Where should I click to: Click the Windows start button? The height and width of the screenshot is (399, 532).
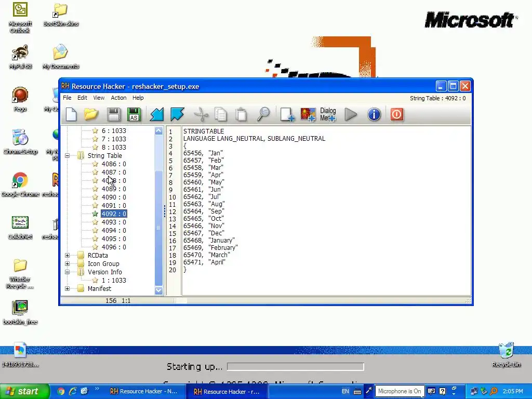click(x=24, y=391)
